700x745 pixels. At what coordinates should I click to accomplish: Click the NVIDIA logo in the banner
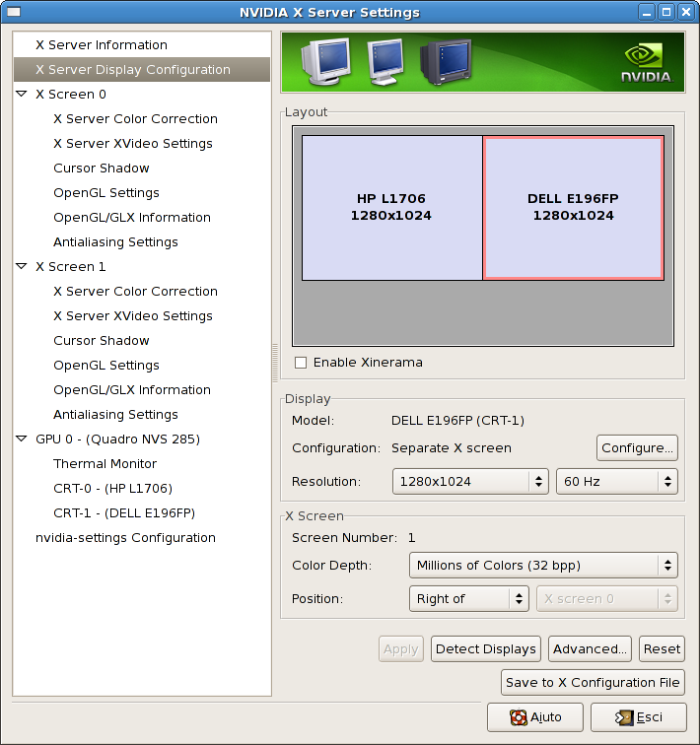[646, 63]
